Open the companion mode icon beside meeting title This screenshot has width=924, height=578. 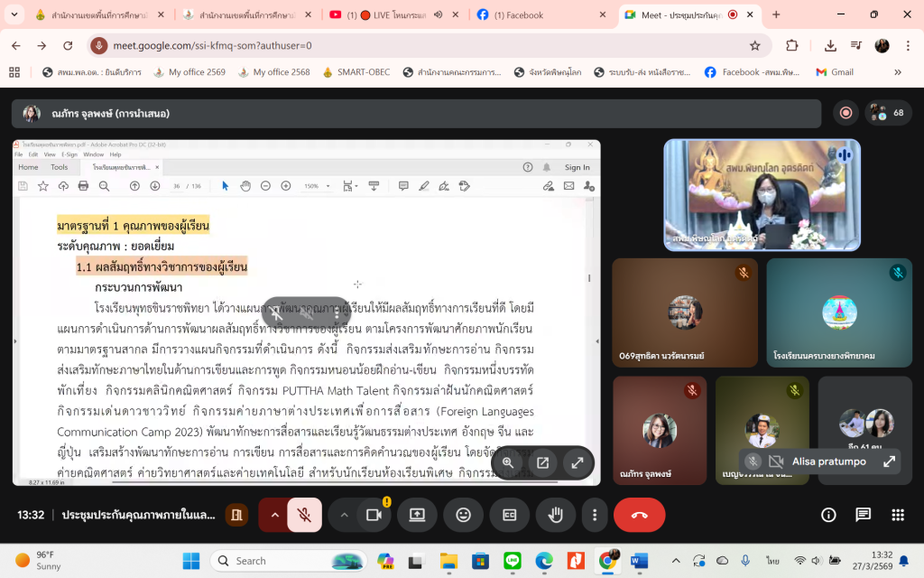click(236, 515)
